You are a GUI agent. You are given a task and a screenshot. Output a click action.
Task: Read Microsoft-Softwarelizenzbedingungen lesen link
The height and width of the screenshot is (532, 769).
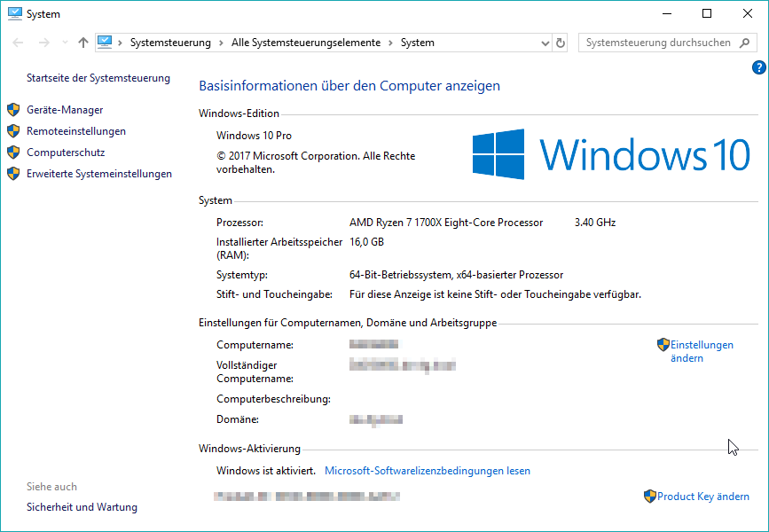pos(428,471)
